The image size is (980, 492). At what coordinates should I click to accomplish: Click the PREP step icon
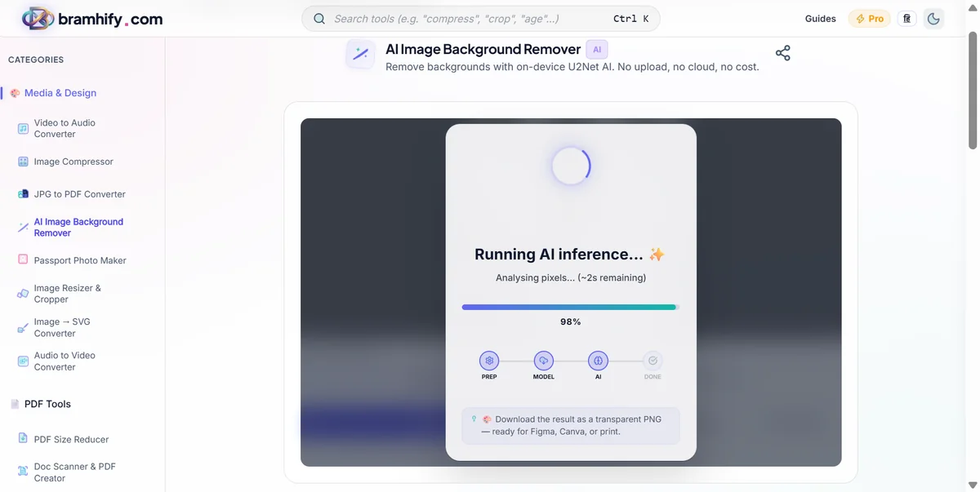click(489, 361)
